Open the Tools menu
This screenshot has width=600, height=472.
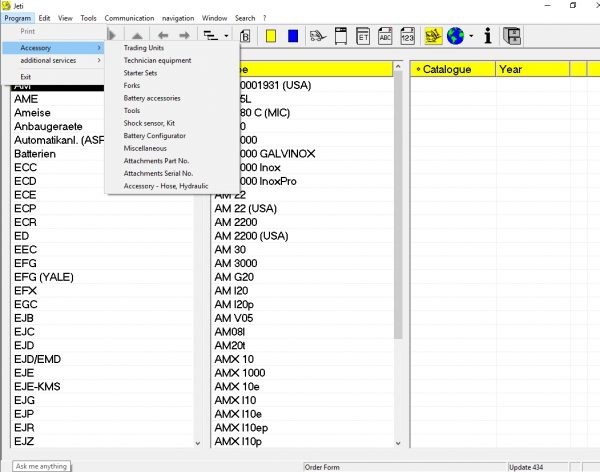tap(88, 18)
